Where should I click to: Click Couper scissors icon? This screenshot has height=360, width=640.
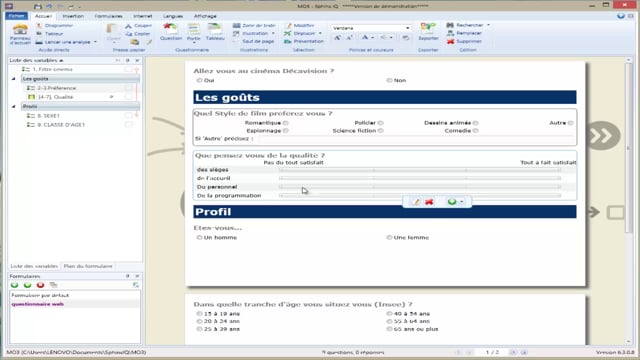point(128,26)
